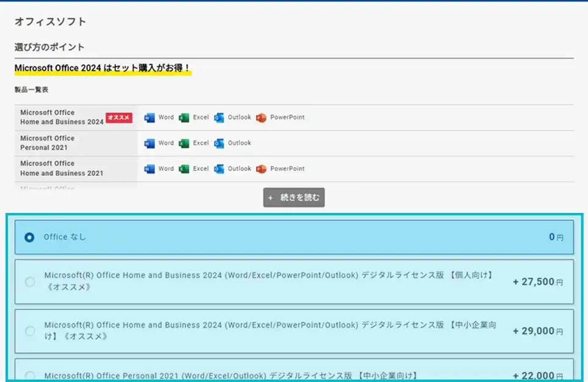Click 'Excel' label in Personal 2021 row
The height and width of the screenshot is (382, 588).
[201, 143]
